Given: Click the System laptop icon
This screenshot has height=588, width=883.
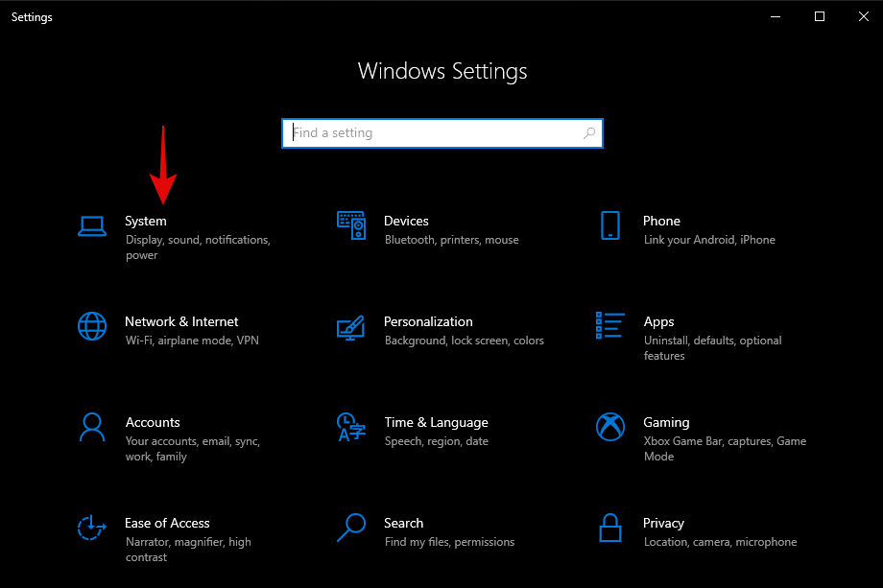Looking at the screenshot, I should [91, 225].
